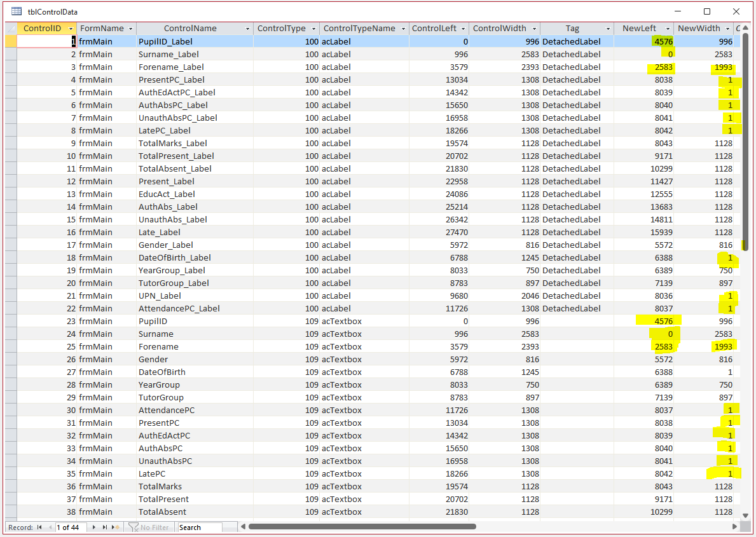Select row of Surname_Label via row selector
Viewport: 756px width, 537px height.
point(11,55)
